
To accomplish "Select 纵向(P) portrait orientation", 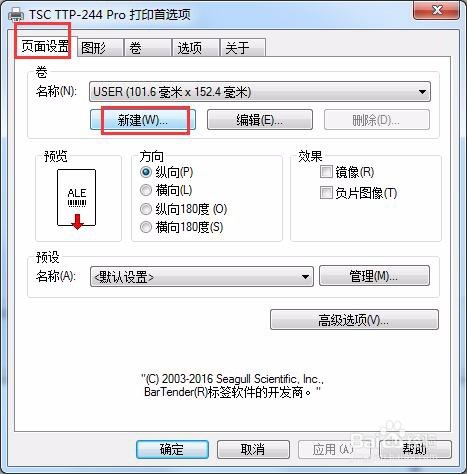I will click(x=146, y=172).
